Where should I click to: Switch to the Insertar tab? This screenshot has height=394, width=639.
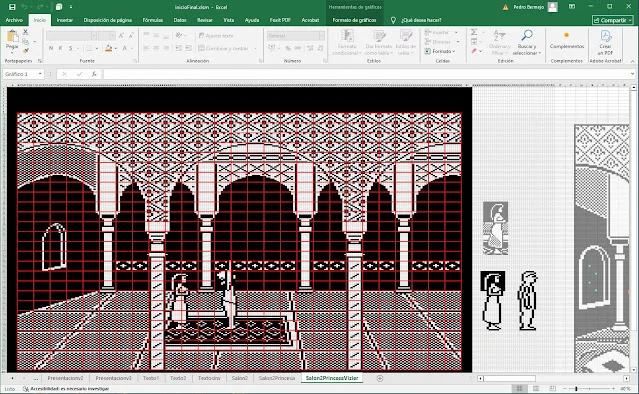pyautogui.click(x=64, y=20)
